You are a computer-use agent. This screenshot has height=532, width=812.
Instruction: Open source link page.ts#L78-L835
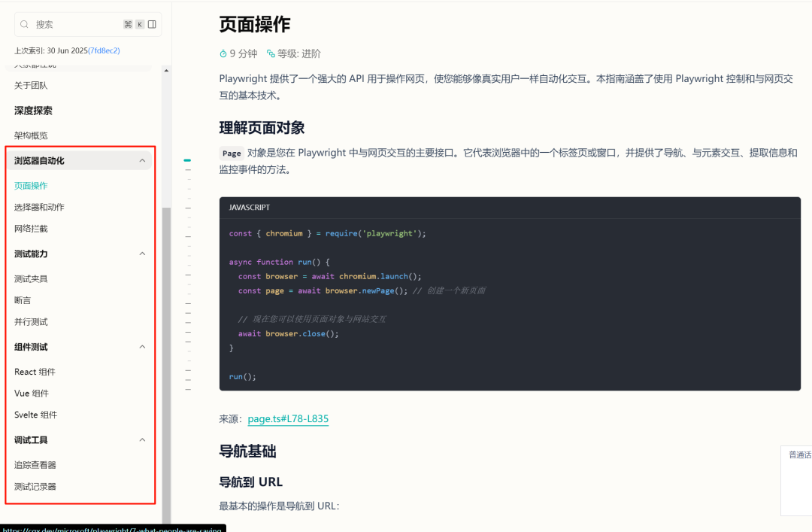tap(288, 418)
